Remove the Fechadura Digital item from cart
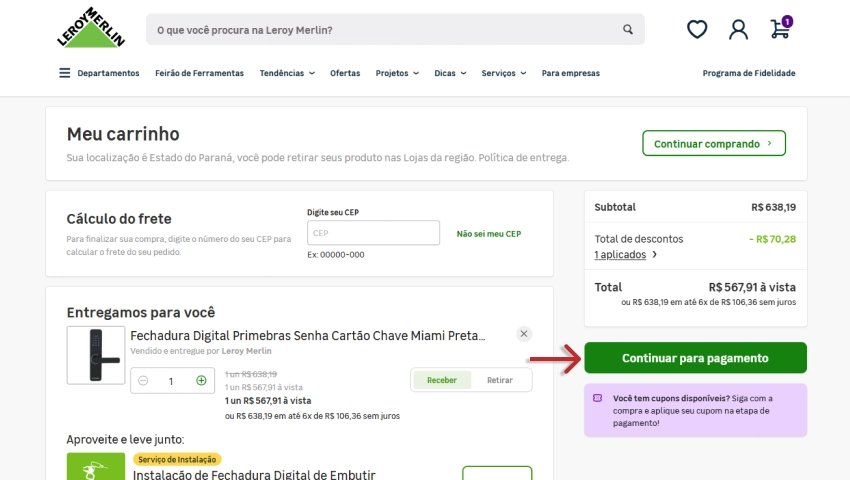Screen dimensions: 850x480 coord(524,334)
